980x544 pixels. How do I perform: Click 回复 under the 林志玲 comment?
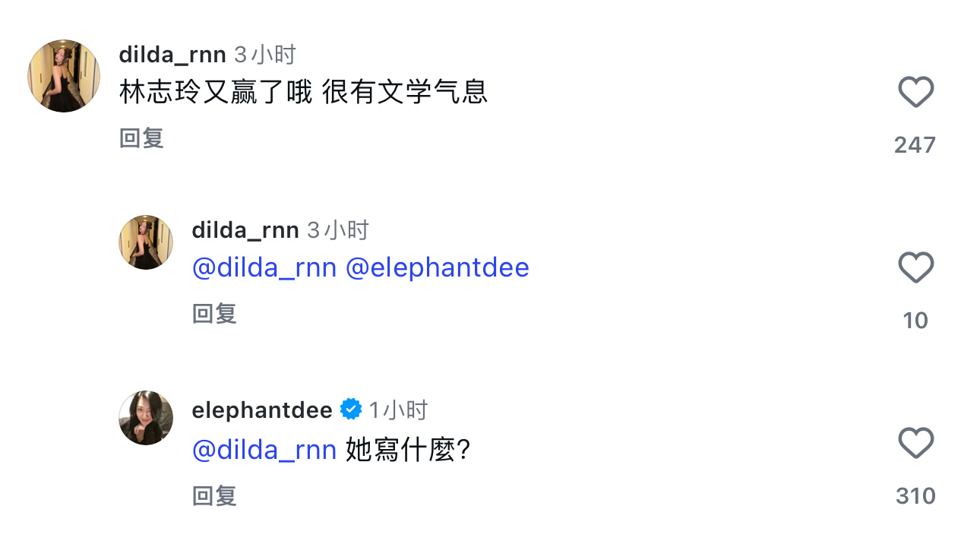tap(141, 138)
